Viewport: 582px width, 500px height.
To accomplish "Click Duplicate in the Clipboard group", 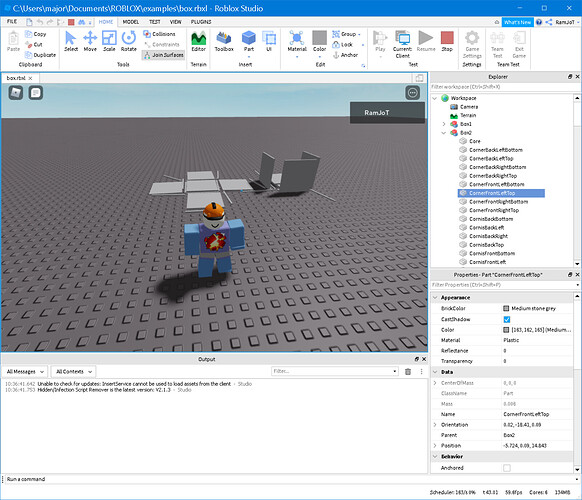I will click(40, 55).
